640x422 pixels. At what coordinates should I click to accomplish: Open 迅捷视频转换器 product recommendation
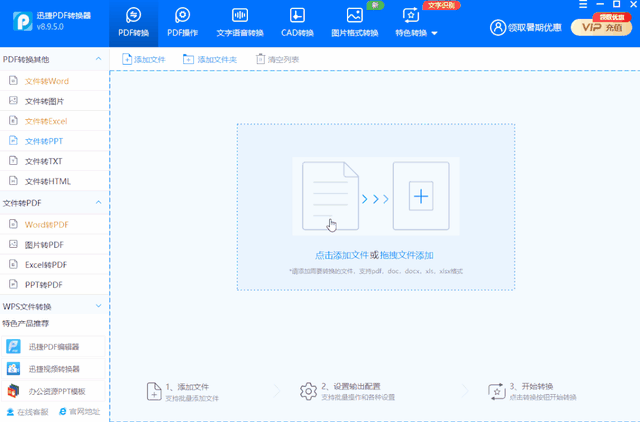[x=53, y=369]
